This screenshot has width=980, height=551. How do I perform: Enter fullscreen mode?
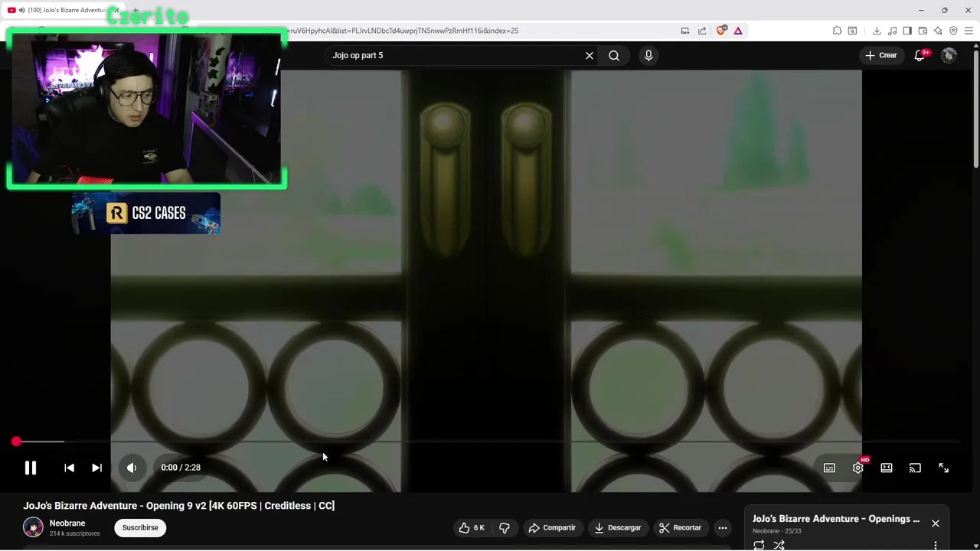pos(944,468)
